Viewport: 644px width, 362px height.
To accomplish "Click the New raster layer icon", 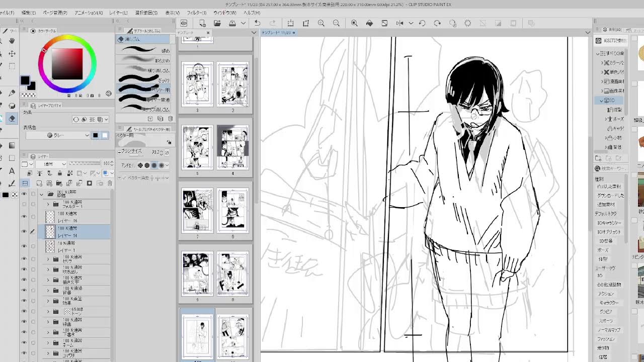I will [40, 183].
